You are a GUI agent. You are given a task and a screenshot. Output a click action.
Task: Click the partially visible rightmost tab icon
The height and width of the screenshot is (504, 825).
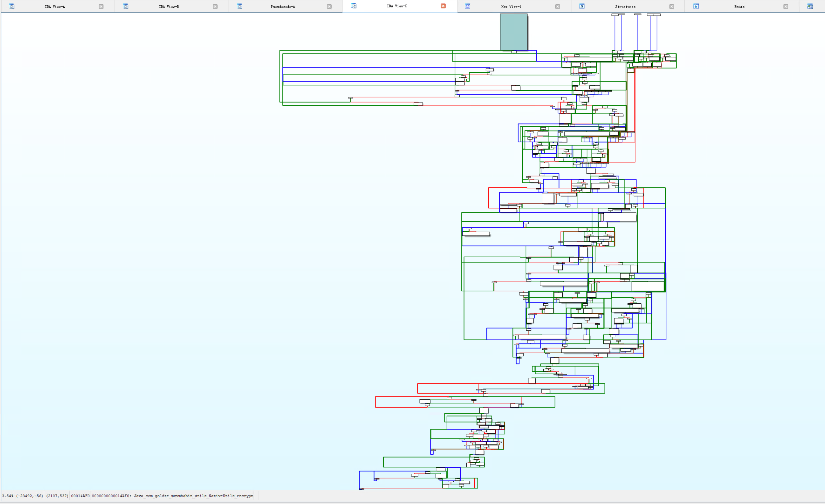[810, 6]
